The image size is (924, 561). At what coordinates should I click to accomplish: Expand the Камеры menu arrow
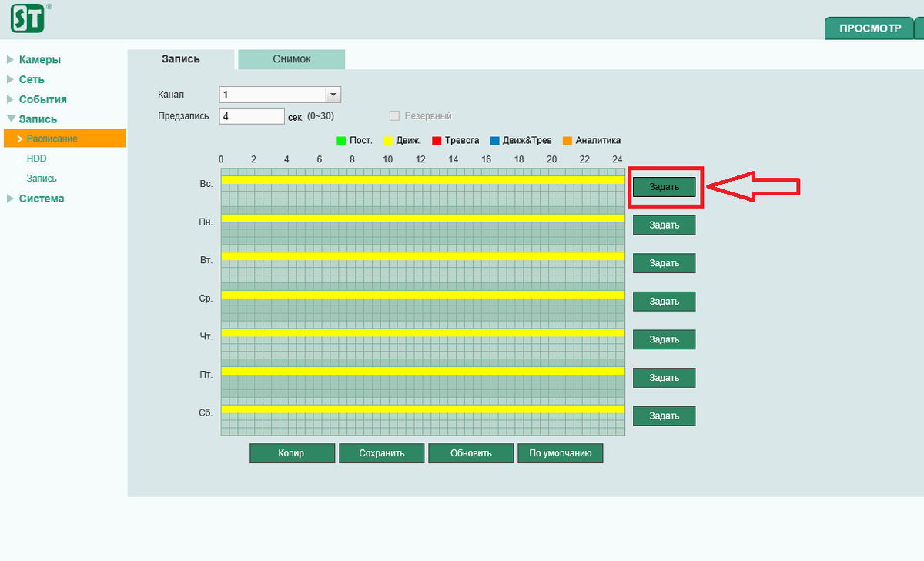[x=10, y=59]
